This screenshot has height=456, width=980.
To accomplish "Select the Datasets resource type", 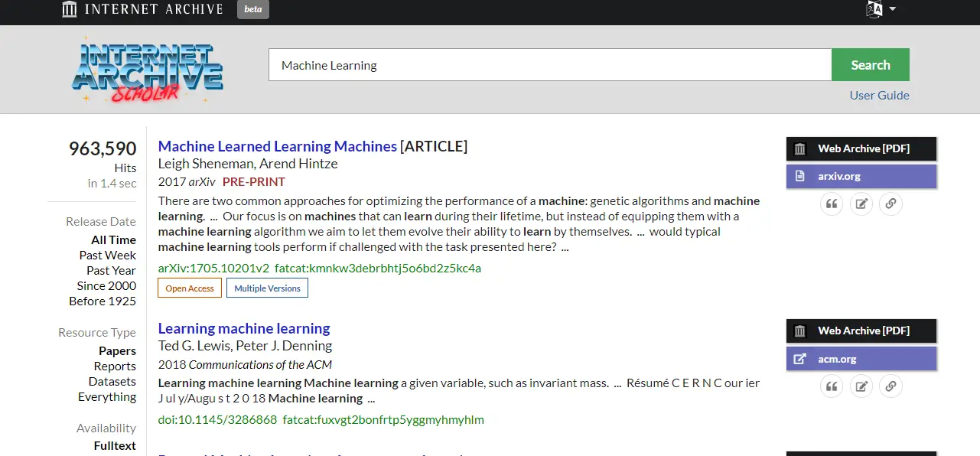I will point(112,381).
